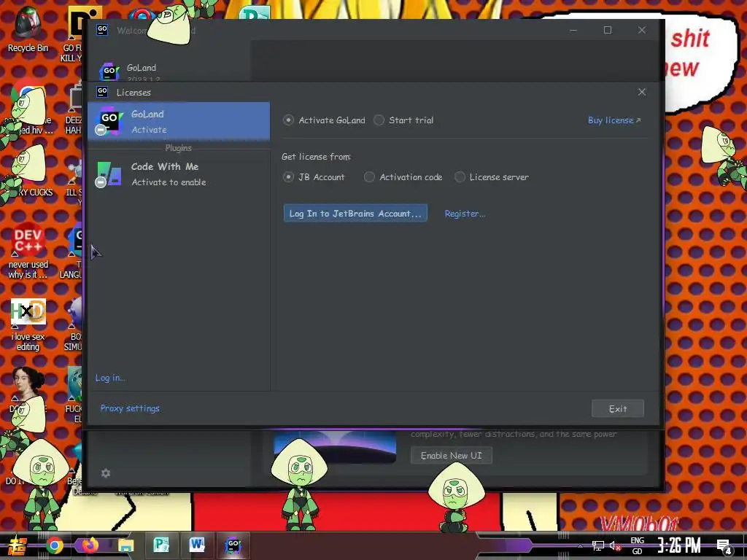Click GoLand icon in the taskbar
Screen dimensions: 747x560
(x=233, y=545)
